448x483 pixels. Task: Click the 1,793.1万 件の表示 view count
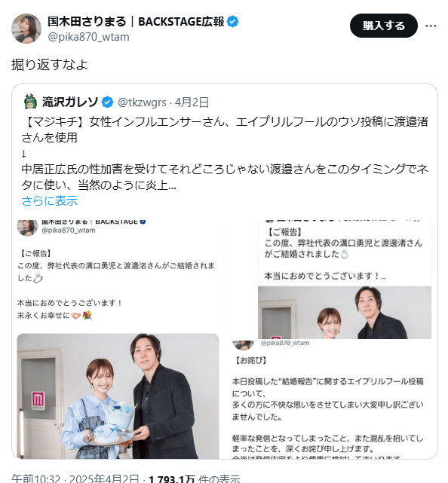click(195, 478)
